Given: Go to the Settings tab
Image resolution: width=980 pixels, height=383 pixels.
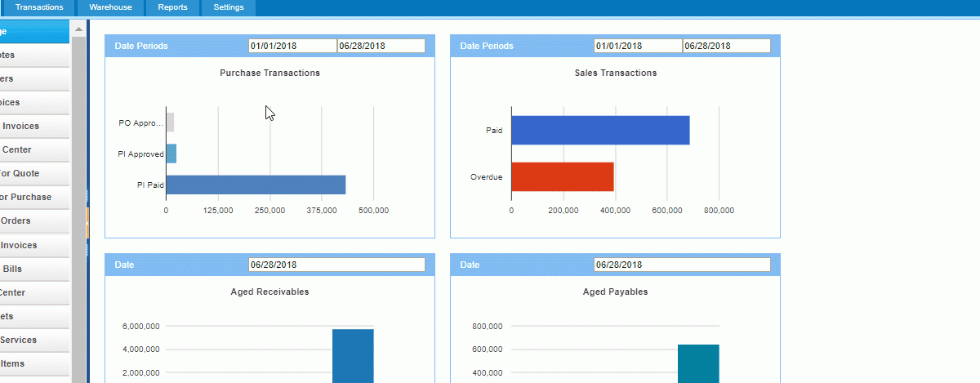Looking at the screenshot, I should tap(228, 7).
